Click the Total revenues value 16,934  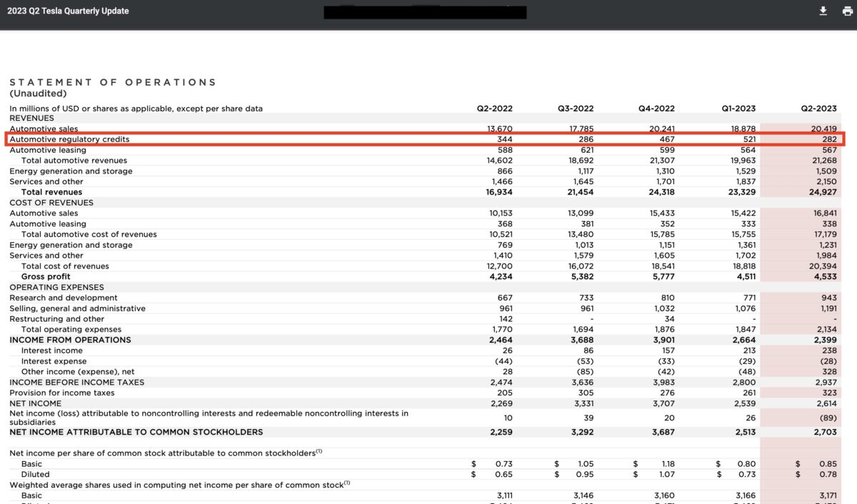499,192
